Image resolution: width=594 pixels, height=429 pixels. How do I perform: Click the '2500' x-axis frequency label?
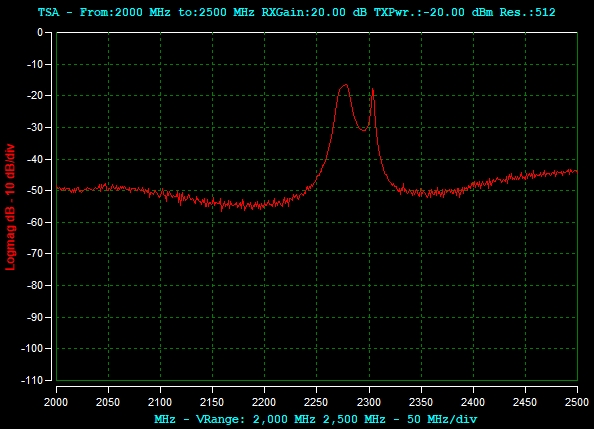click(577, 402)
